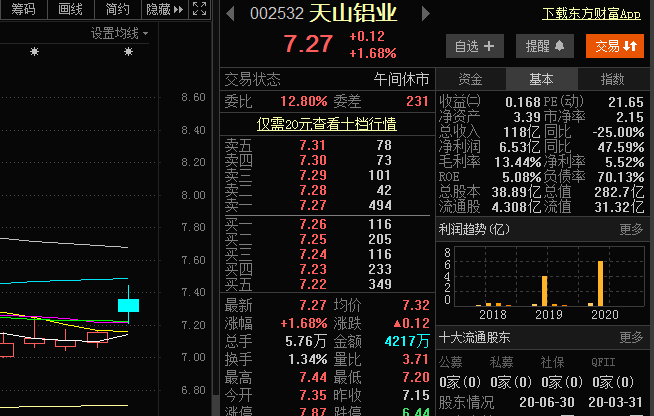Select the 卖三 price 7.29
The width and height of the screenshot is (654, 416).
(312, 175)
